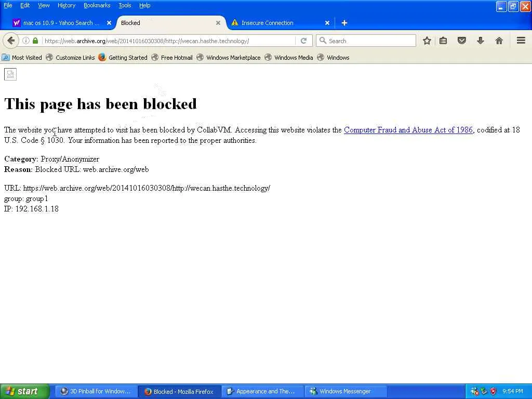The height and width of the screenshot is (399, 532).
Task: Switch to Windows Messenger taskbar window
Action: [346, 392]
